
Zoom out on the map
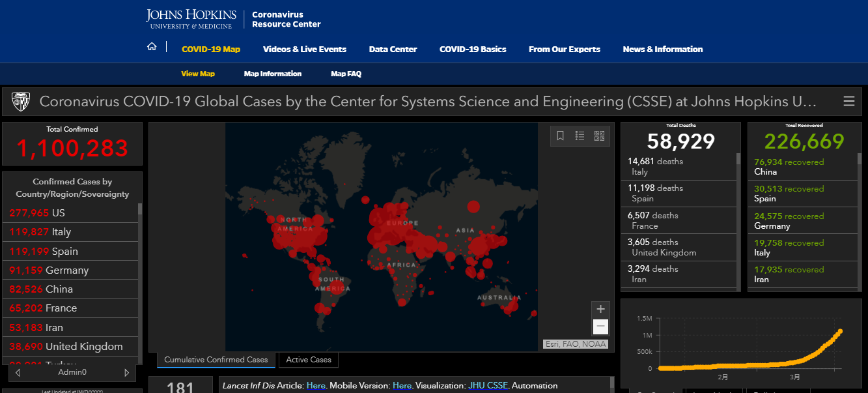click(601, 327)
